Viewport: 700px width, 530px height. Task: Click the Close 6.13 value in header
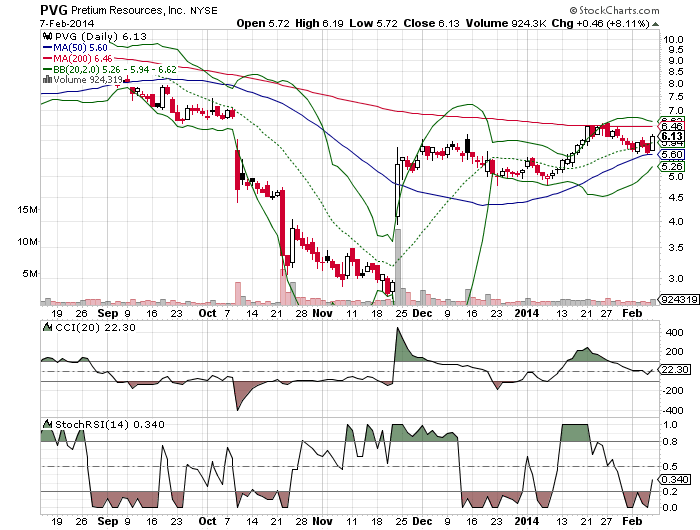[431, 23]
